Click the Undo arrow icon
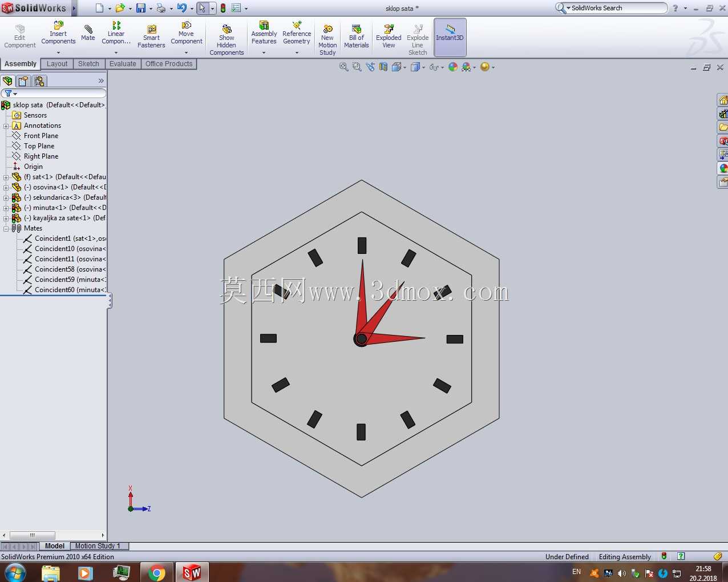Image resolution: width=728 pixels, height=582 pixels. point(181,8)
